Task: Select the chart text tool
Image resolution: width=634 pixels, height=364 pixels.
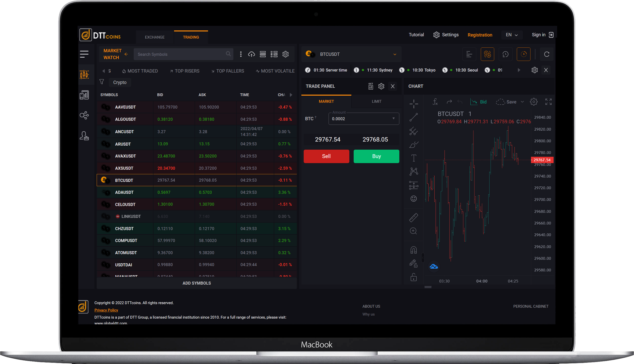Action: point(414,158)
